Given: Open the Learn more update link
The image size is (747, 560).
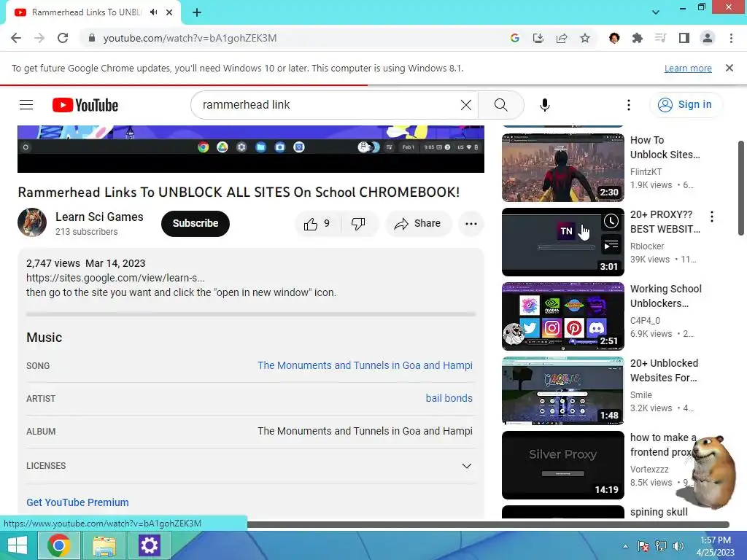Looking at the screenshot, I should 688,68.
